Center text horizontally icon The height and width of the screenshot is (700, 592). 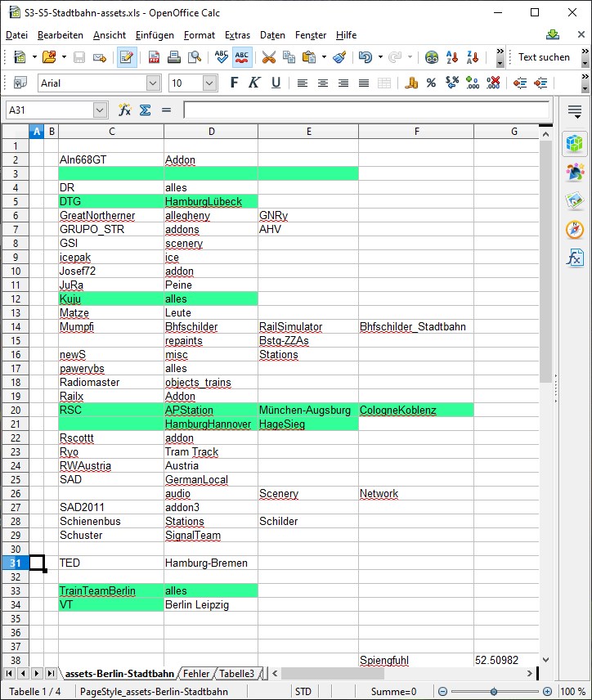pyautogui.click(x=323, y=83)
